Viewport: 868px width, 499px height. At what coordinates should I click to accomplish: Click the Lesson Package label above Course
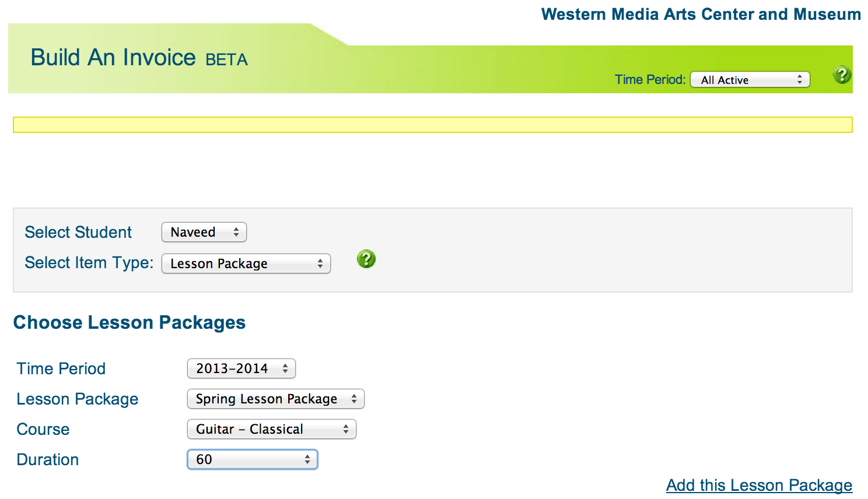pos(78,399)
